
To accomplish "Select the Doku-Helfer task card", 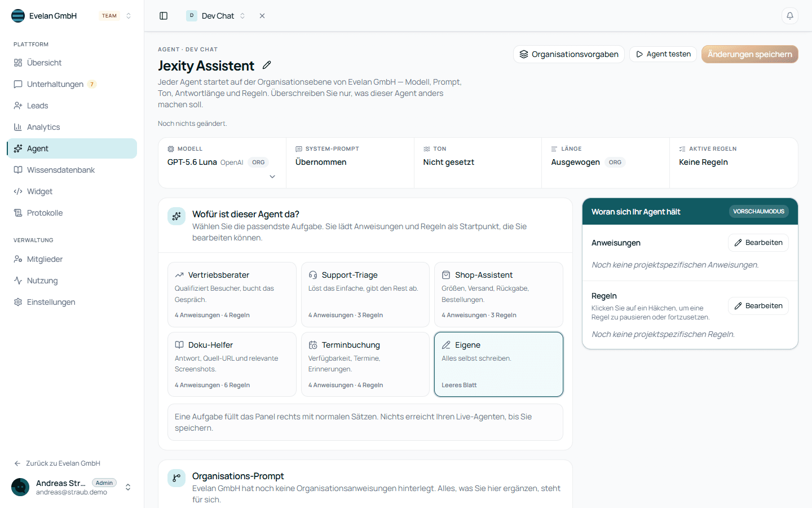I will (232, 365).
